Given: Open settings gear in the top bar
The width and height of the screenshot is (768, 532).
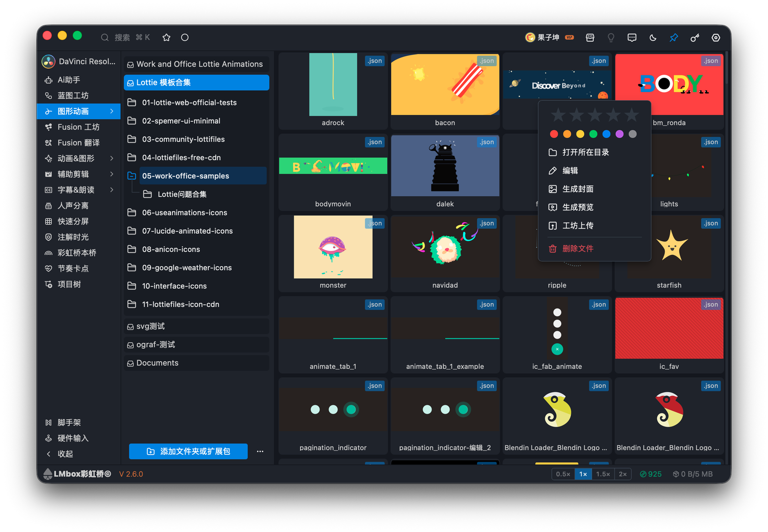Looking at the screenshot, I should click(716, 37).
